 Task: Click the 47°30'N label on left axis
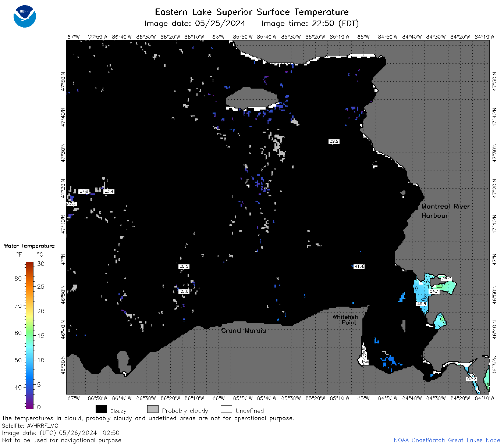tap(63, 153)
